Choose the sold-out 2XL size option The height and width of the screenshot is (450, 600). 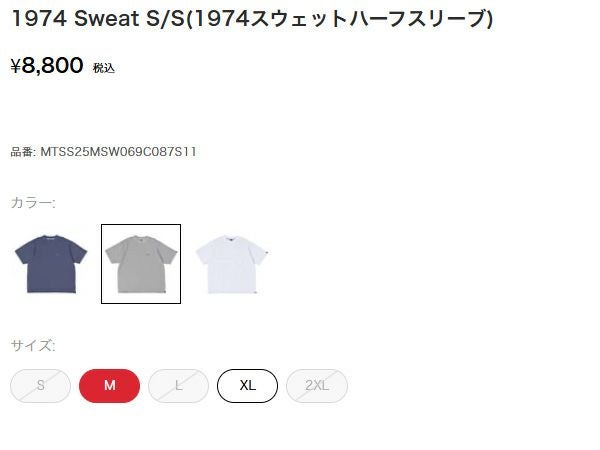tap(317, 386)
